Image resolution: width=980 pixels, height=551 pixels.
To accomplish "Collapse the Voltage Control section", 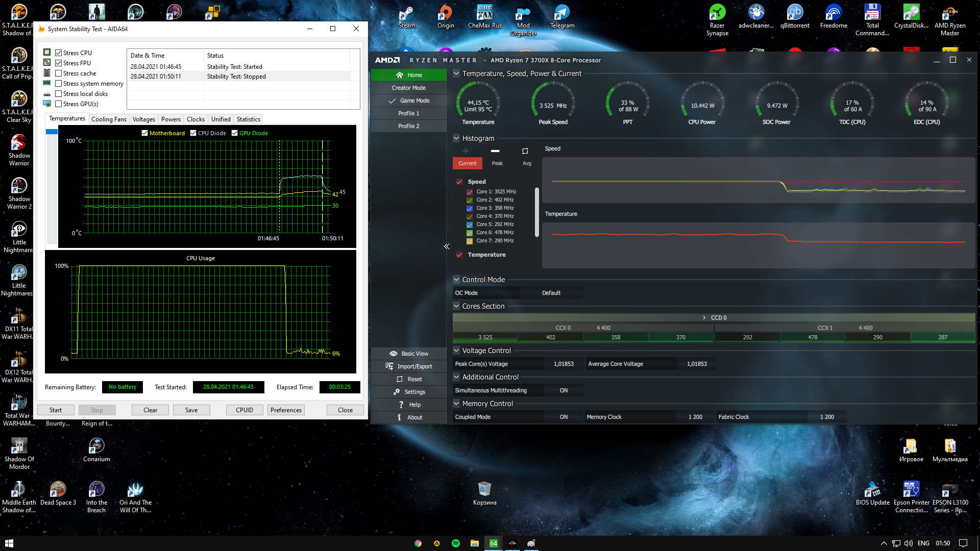I will 456,350.
